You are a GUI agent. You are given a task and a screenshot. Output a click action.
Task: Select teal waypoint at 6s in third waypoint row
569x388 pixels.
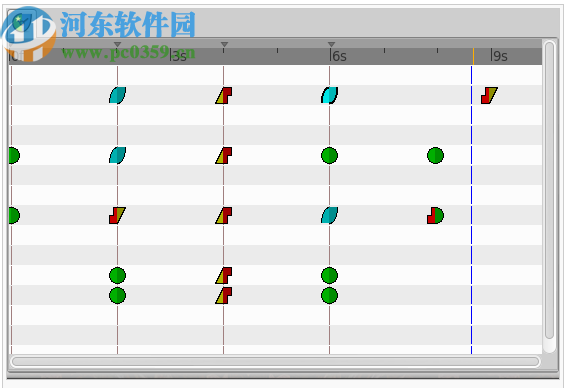(329, 215)
